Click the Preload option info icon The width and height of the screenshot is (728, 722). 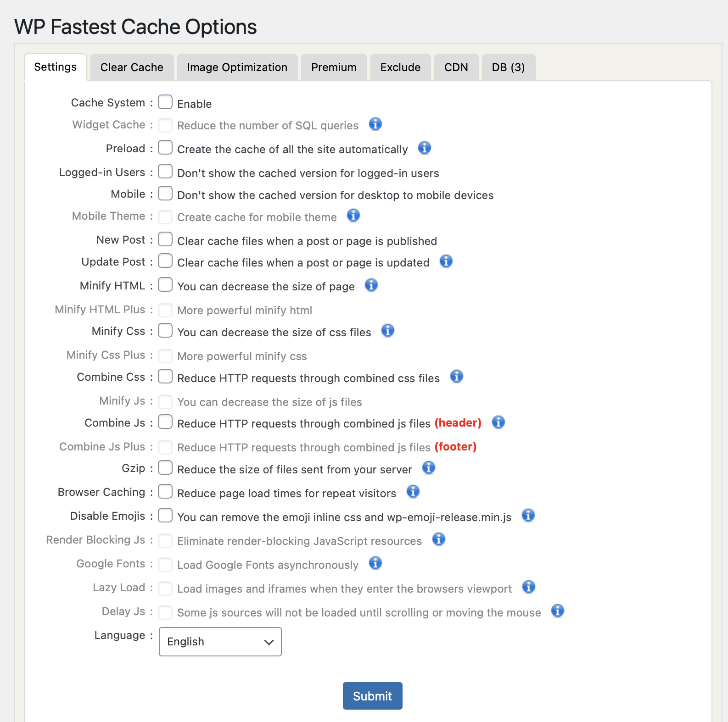[424, 148]
